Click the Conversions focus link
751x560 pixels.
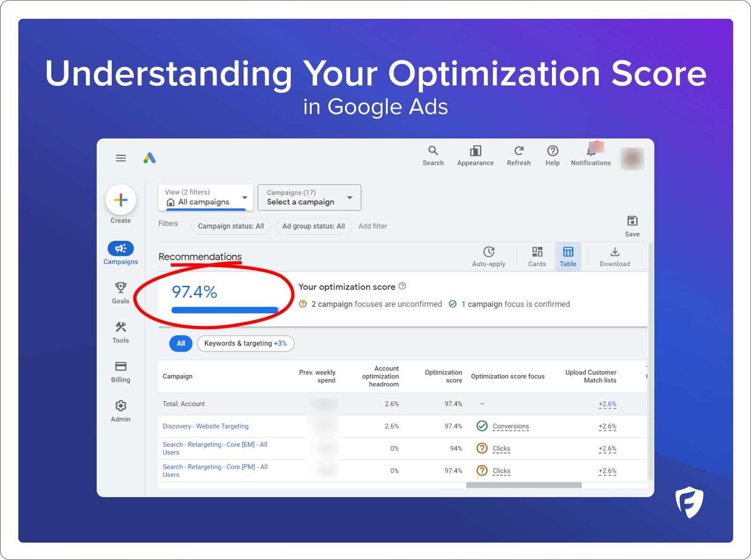(x=511, y=426)
